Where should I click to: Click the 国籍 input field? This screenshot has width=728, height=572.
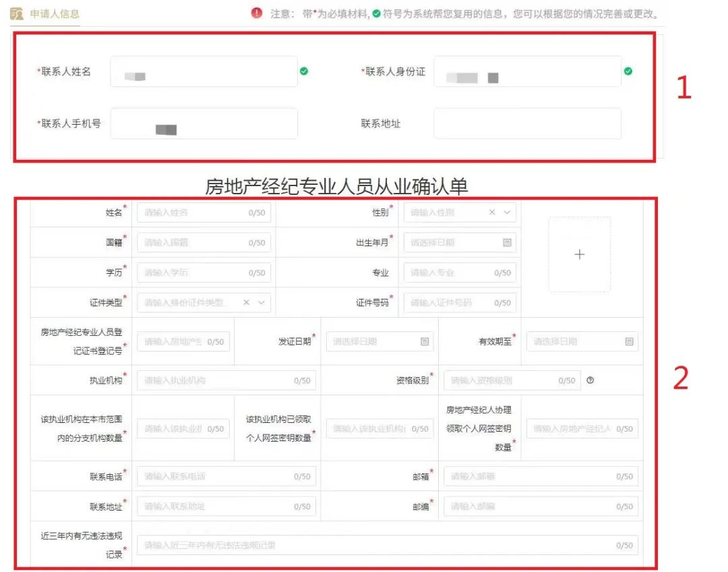pos(202,243)
